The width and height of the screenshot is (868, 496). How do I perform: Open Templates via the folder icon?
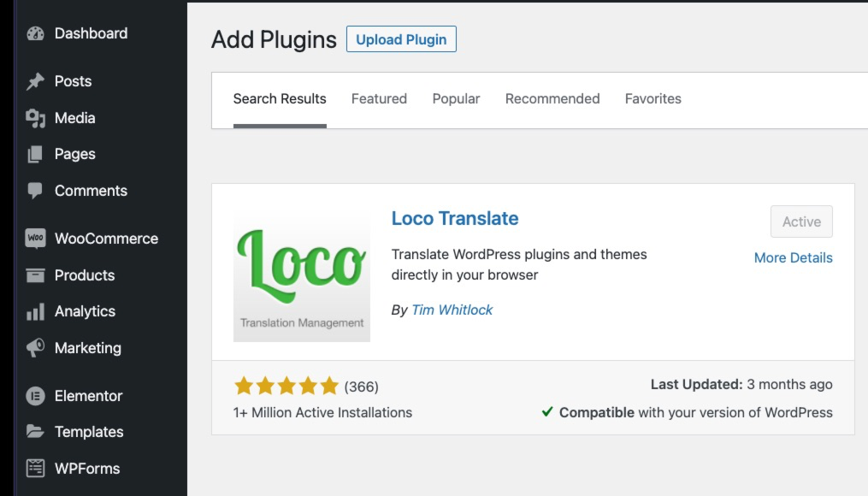coord(35,432)
